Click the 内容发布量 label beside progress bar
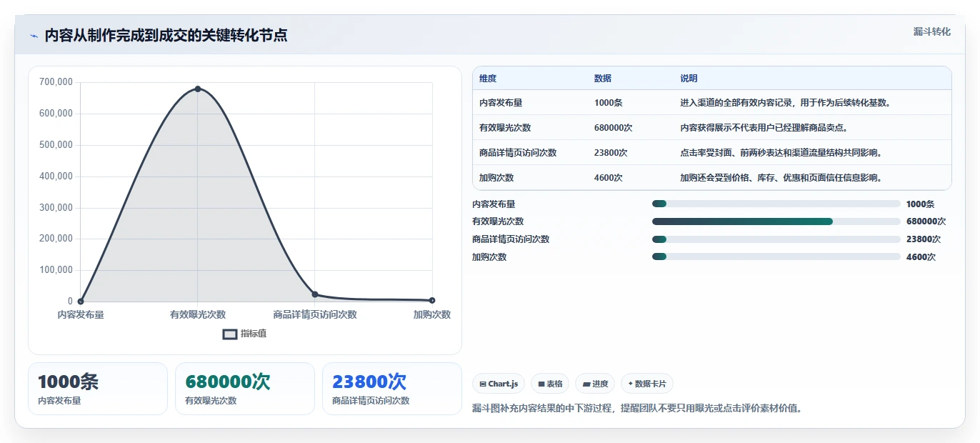980x443 pixels. click(494, 204)
